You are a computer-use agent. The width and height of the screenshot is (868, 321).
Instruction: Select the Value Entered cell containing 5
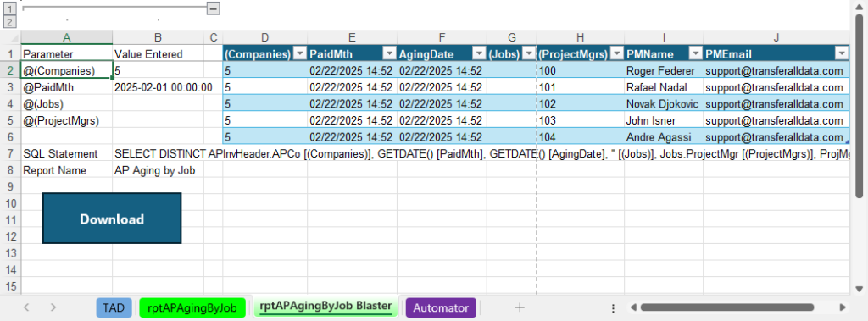click(x=158, y=70)
